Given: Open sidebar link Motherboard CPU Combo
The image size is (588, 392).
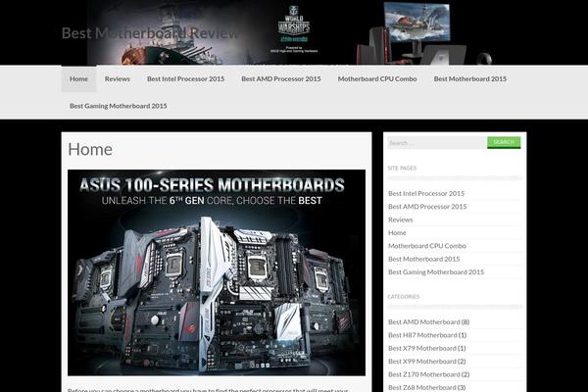Looking at the screenshot, I should tap(427, 246).
